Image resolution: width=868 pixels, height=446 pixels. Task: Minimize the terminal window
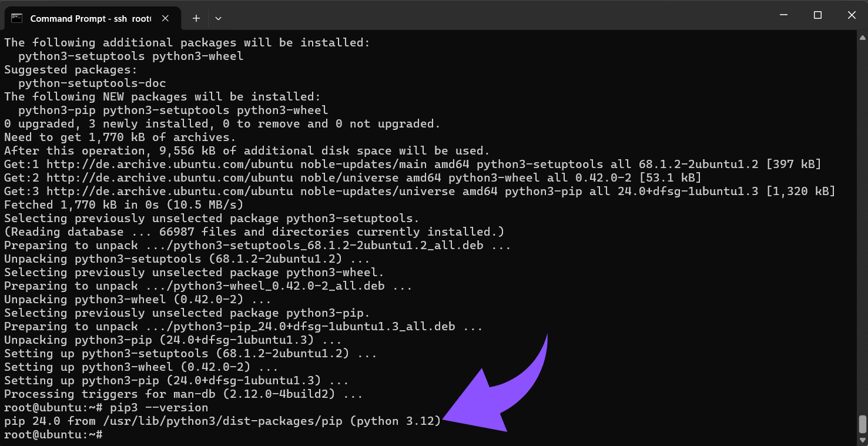pos(783,15)
